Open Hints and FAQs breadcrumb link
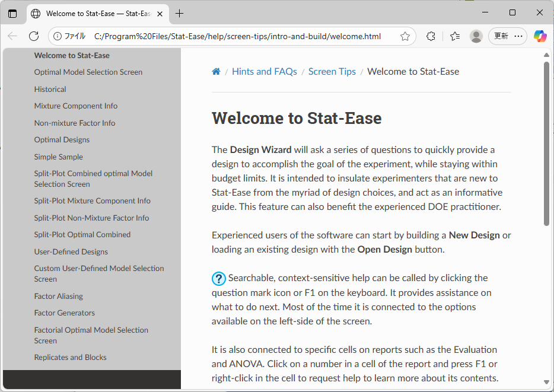Viewport: 554px width, 392px height. (x=264, y=72)
